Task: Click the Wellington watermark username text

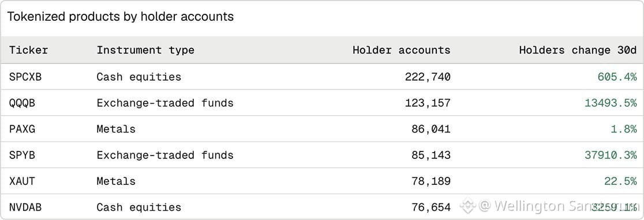Action: click(x=558, y=206)
